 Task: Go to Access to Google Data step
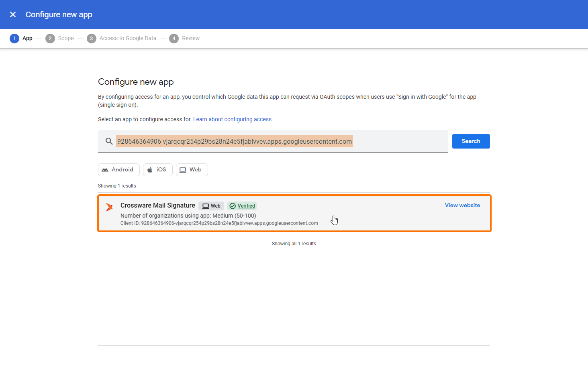[x=128, y=39]
